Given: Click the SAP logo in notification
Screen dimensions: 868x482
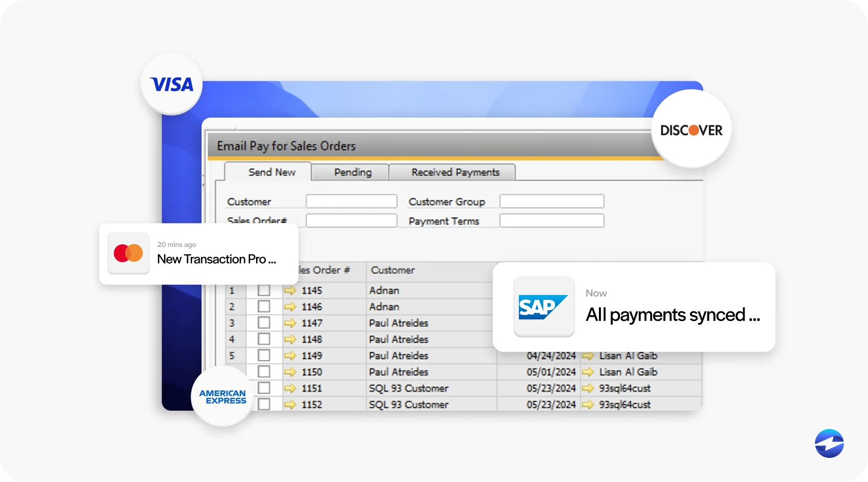Looking at the screenshot, I should (x=544, y=307).
